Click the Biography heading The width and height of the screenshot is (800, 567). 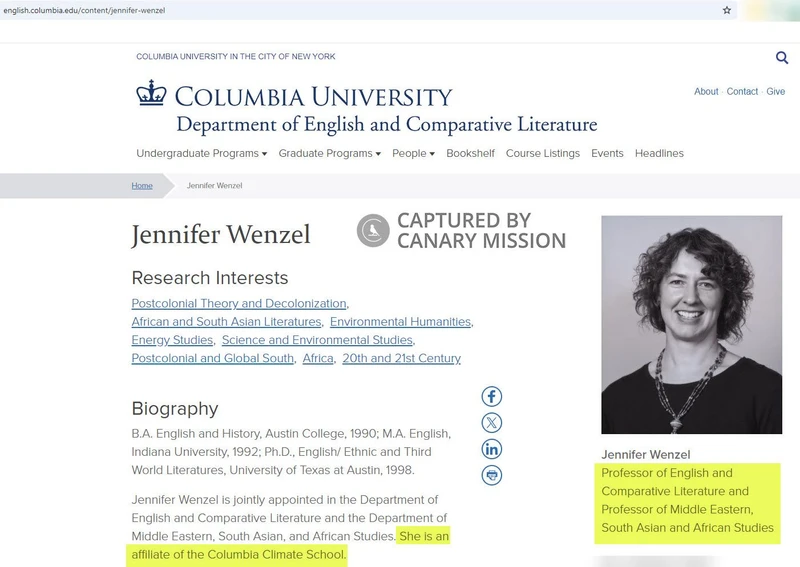tap(175, 408)
